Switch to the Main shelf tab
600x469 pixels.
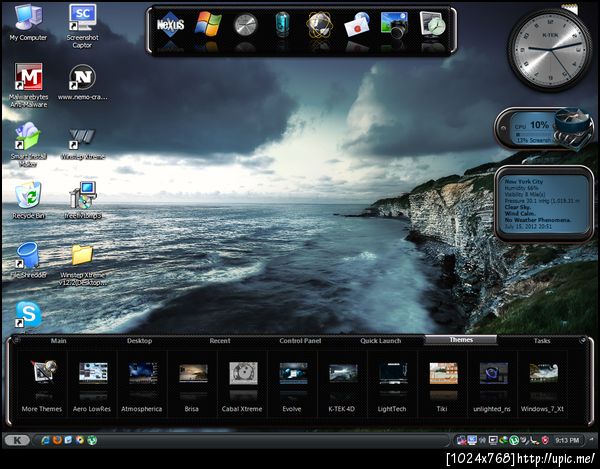coord(59,340)
